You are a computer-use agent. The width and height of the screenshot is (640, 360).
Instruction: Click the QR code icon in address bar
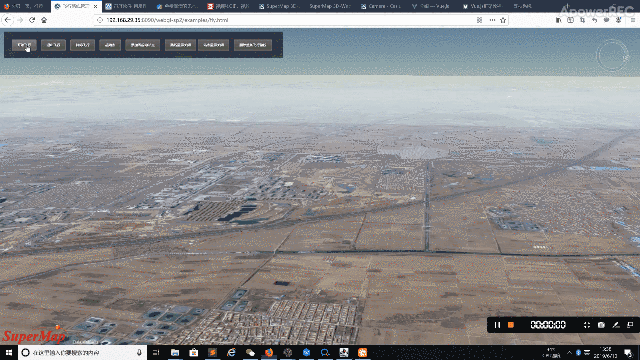480,20
